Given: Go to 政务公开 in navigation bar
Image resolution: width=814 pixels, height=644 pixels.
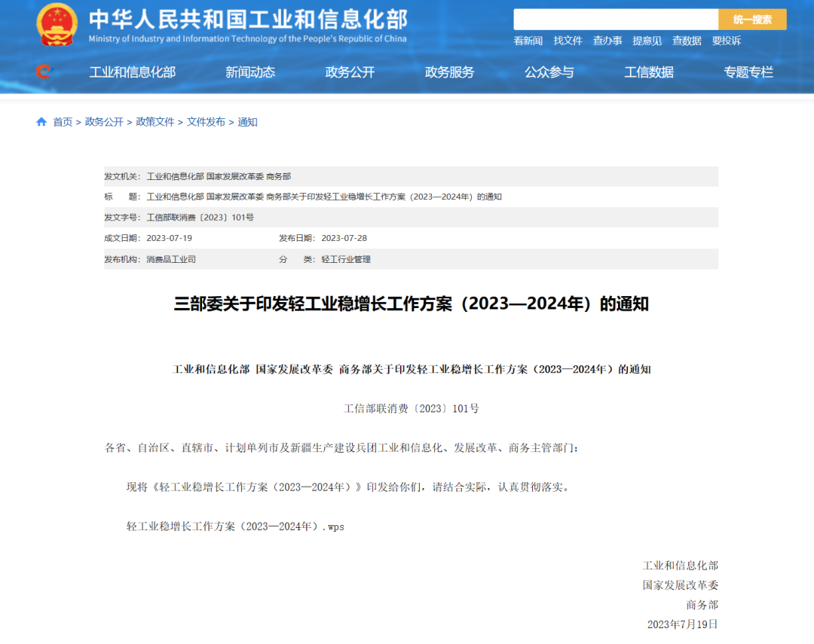Looking at the screenshot, I should (x=350, y=72).
